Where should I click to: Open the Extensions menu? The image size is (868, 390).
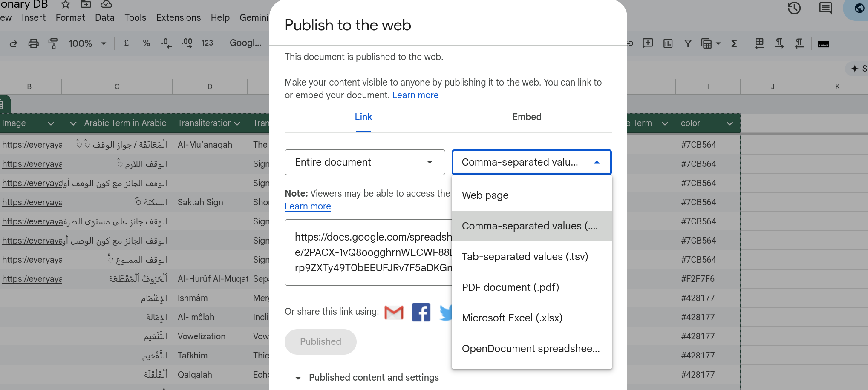pos(178,18)
